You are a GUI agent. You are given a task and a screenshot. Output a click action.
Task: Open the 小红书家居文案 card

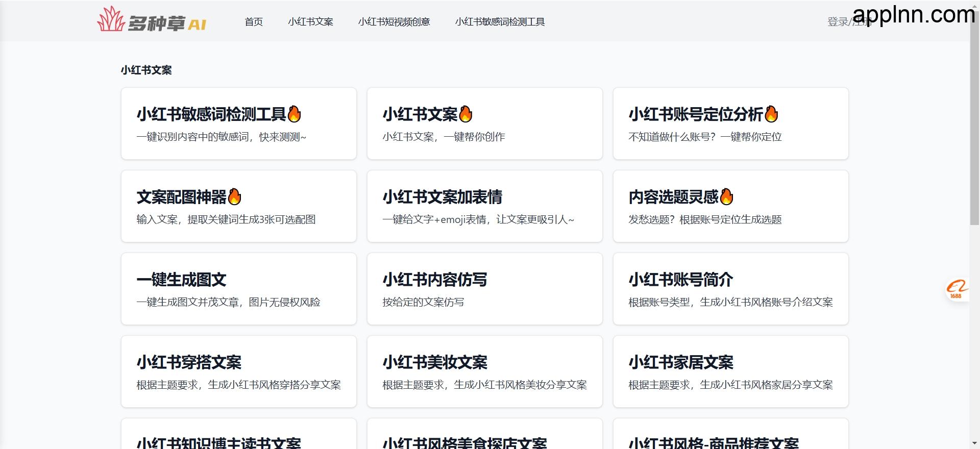click(x=731, y=371)
